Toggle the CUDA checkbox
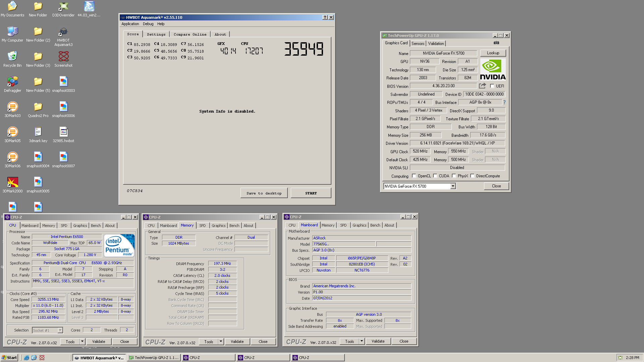The image size is (644, 362). 435,176
